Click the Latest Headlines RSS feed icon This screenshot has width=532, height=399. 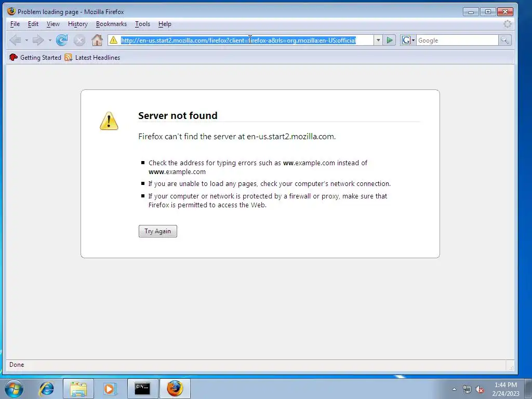tap(68, 57)
